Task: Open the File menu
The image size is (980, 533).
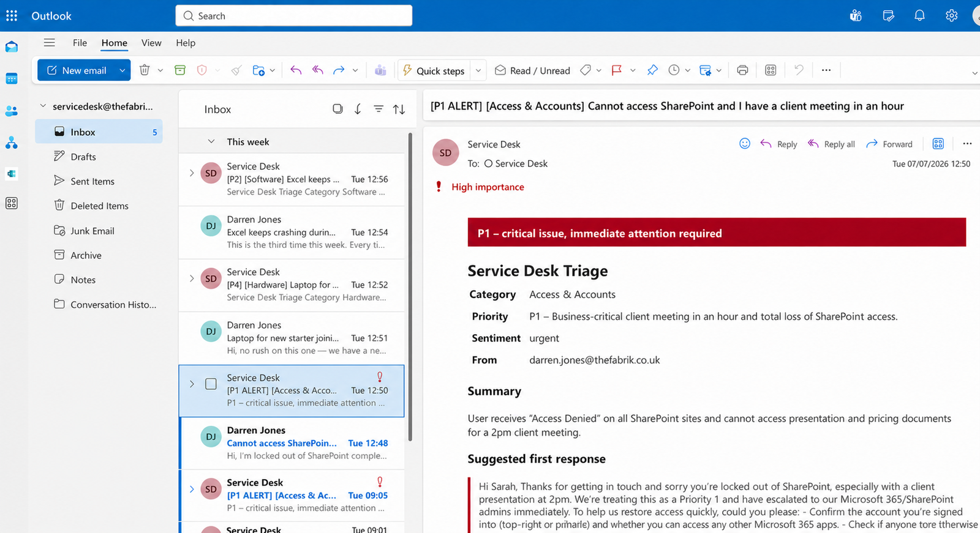Action: (x=80, y=43)
